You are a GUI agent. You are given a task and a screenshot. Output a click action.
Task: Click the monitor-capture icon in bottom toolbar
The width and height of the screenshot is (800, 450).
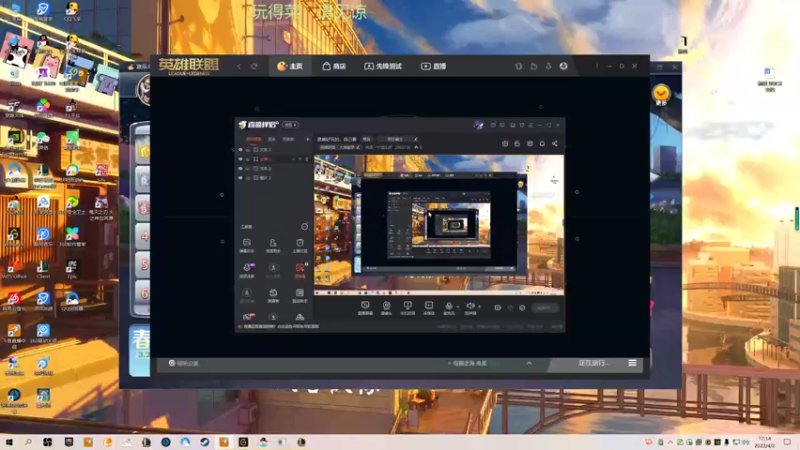(x=365, y=307)
